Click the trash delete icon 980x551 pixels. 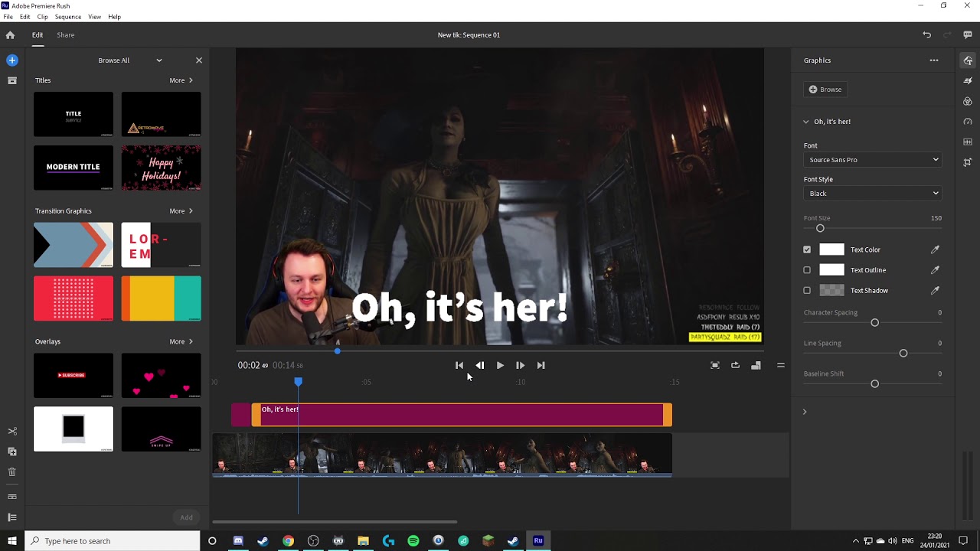coord(11,472)
